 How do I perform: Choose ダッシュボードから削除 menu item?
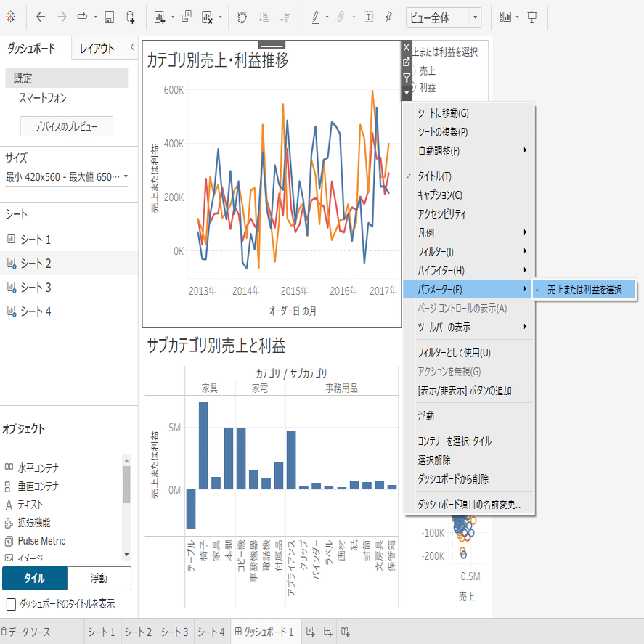[468, 479]
